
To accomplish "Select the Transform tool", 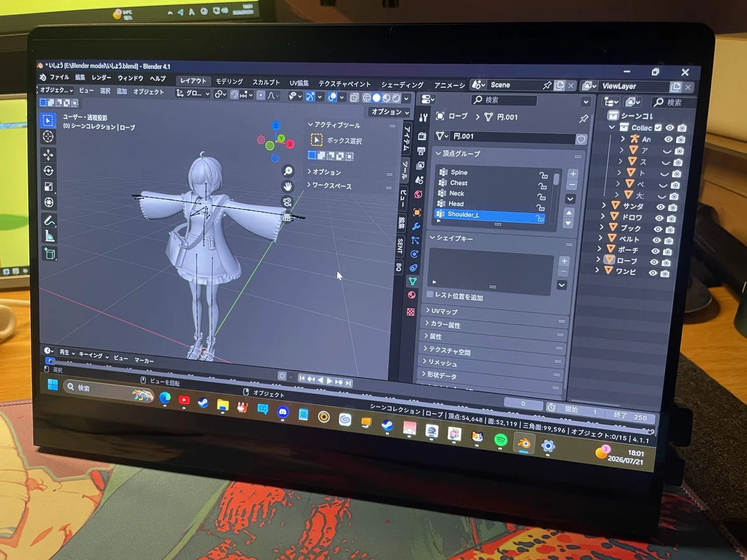I will coord(49,202).
